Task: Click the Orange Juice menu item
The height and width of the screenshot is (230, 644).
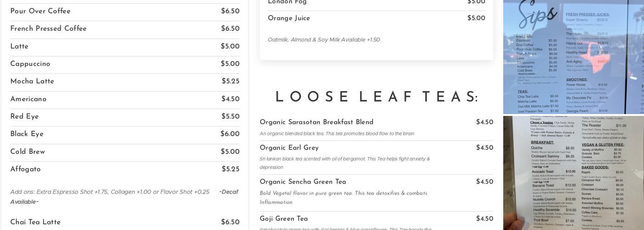Action: (289, 18)
